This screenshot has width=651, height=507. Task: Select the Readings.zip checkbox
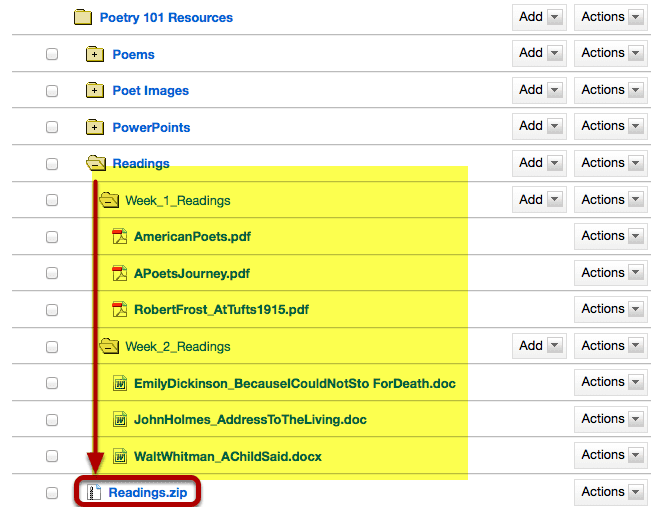tap(52, 493)
